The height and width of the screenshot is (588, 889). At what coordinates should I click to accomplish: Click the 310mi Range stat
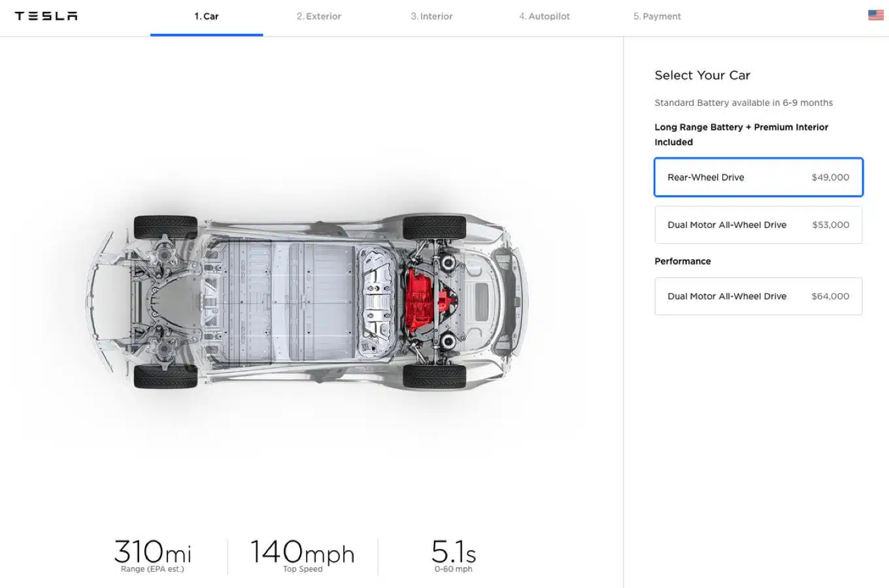coord(151,554)
